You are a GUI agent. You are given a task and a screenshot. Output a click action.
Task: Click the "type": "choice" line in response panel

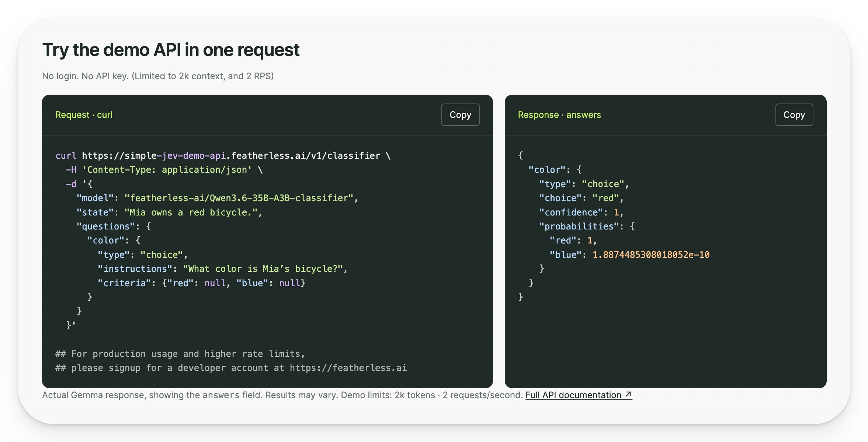[584, 184]
